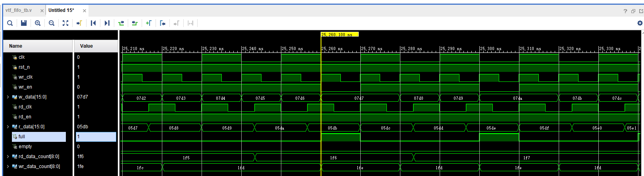Select the rst_n signal
The height and width of the screenshot is (176, 644).
24,67
